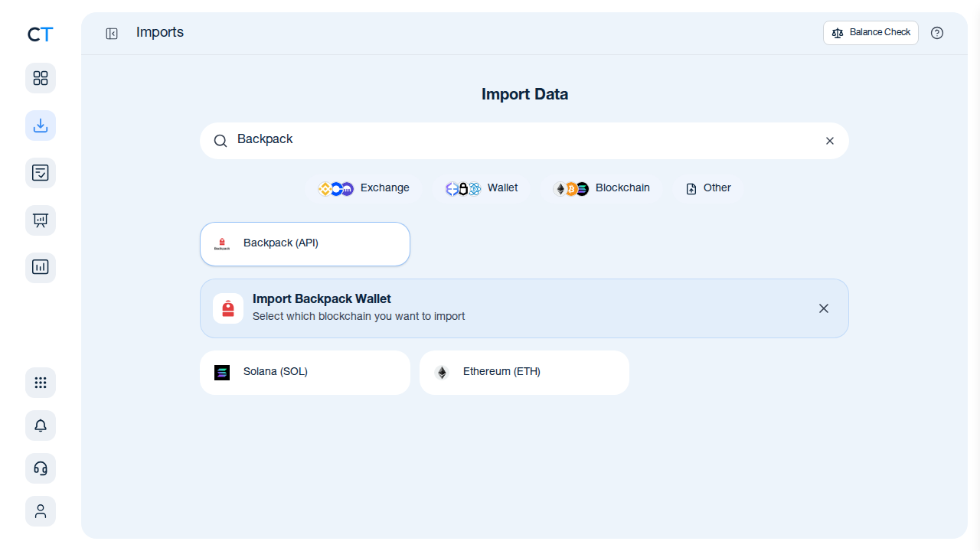The image size is (980, 551).
Task: Click the help question mark icon
Action: pyautogui.click(x=937, y=33)
